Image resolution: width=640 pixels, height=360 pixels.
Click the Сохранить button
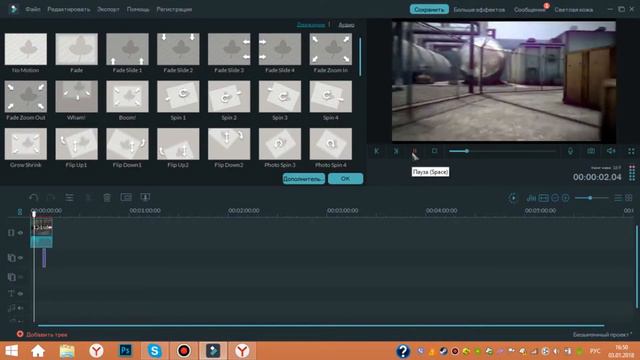click(429, 9)
